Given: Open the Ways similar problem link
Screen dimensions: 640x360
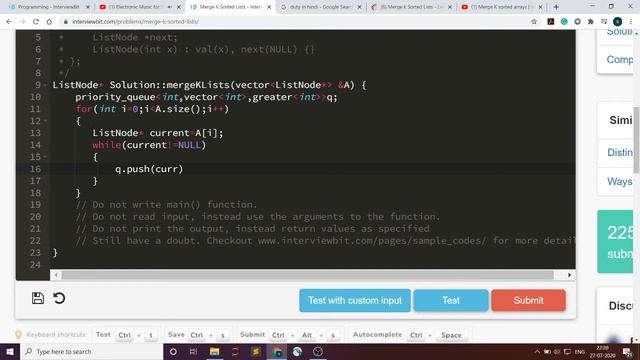Looking at the screenshot, I should coord(620,182).
